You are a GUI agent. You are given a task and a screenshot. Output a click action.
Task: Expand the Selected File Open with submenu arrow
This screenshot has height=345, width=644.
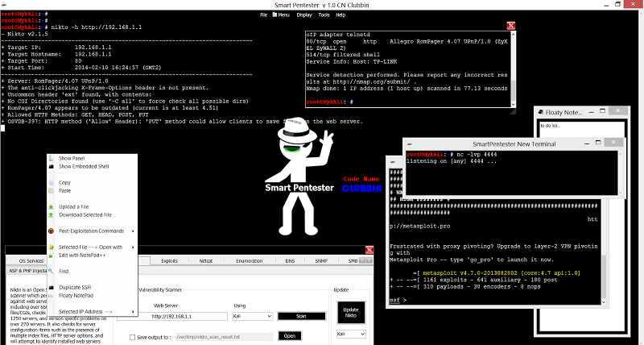coord(133,247)
